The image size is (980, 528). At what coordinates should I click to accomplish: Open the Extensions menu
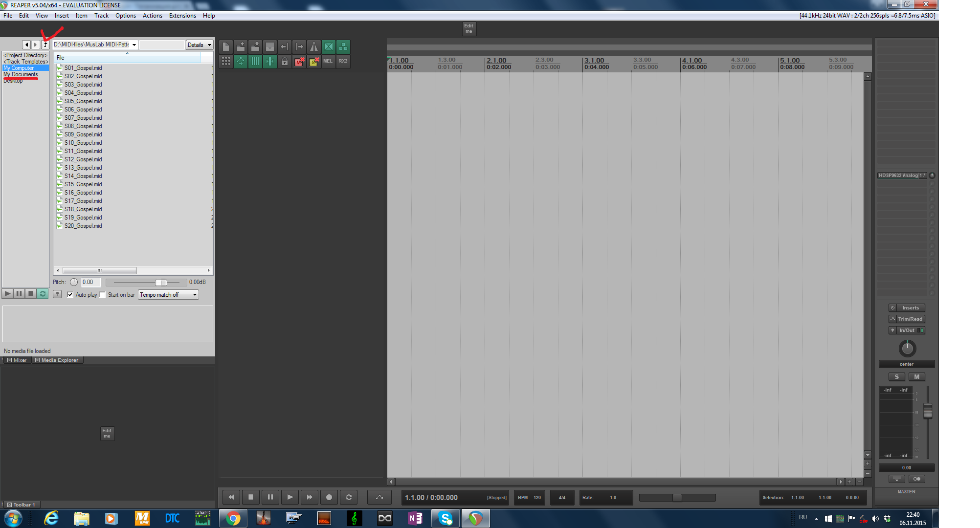pos(182,16)
